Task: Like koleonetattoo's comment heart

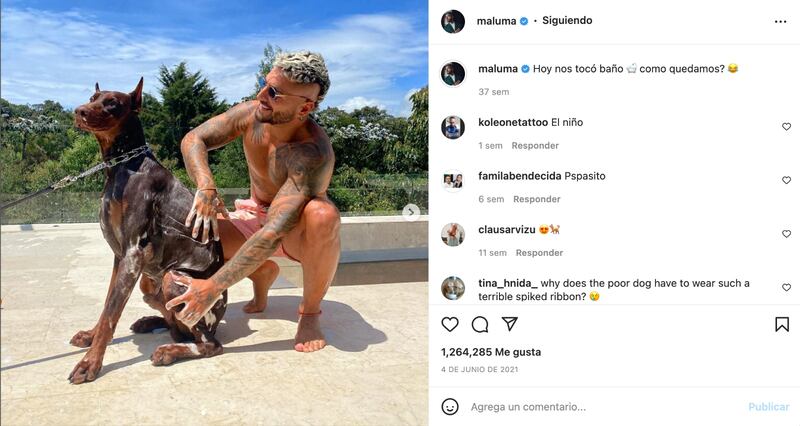Action: [786, 127]
